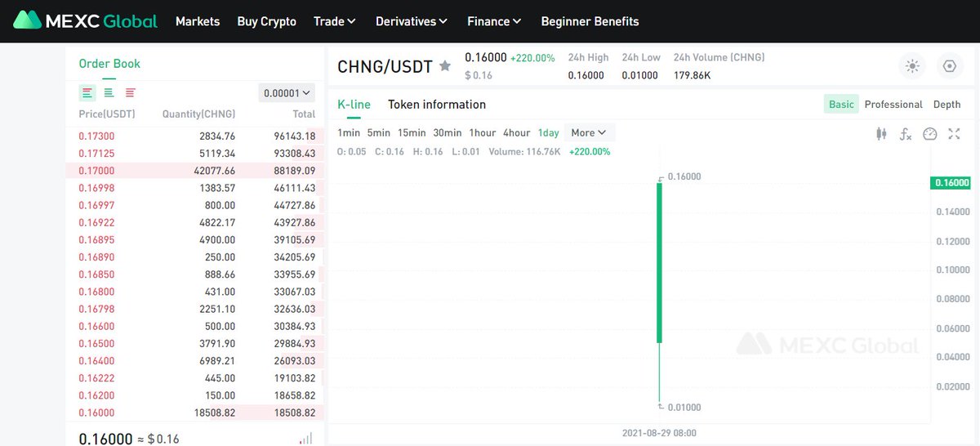Click the last price 0.16000 below the order book
Viewport: 980px width, 446px height.
[x=105, y=439]
